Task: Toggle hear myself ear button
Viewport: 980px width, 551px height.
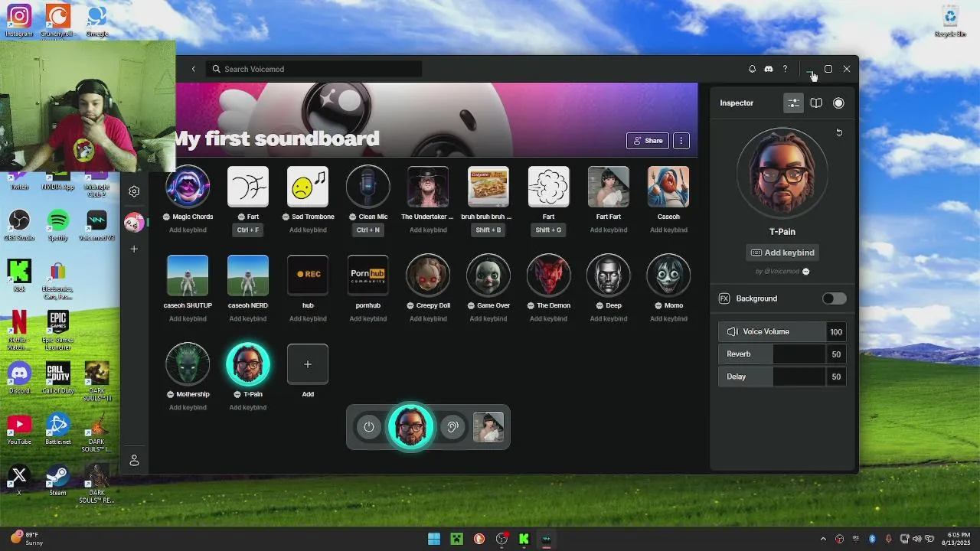Action: click(452, 427)
